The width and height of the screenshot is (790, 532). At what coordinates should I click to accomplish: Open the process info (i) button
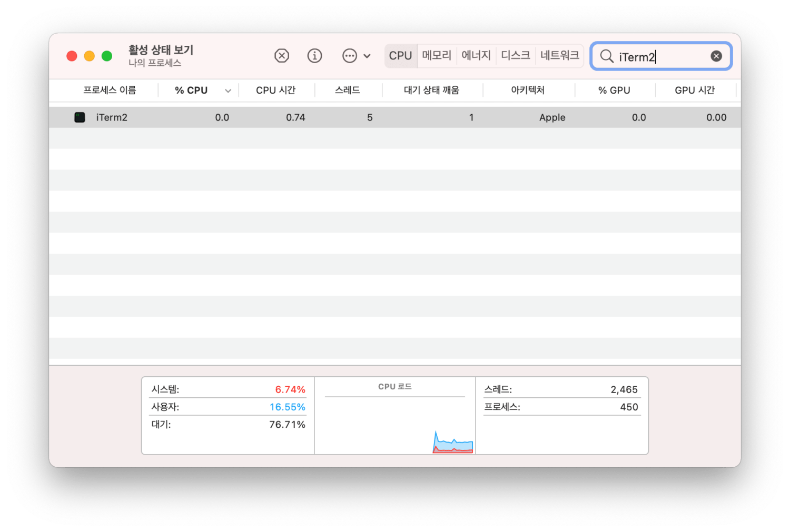pyautogui.click(x=314, y=56)
